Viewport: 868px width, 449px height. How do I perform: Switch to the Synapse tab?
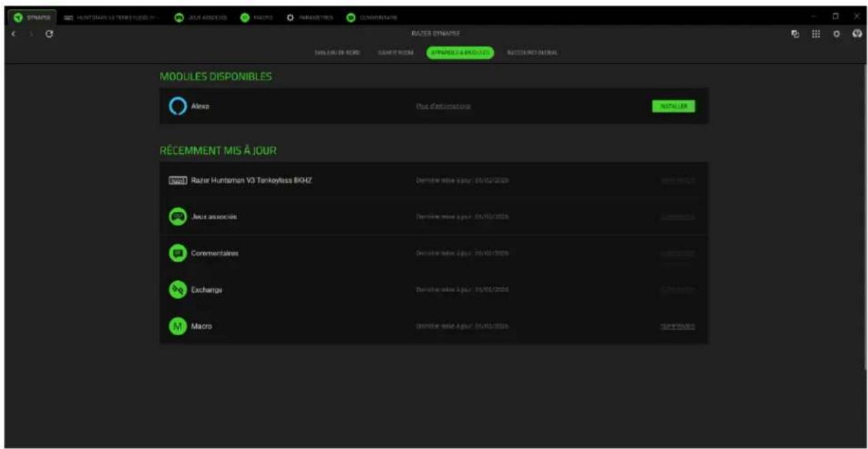(x=32, y=17)
